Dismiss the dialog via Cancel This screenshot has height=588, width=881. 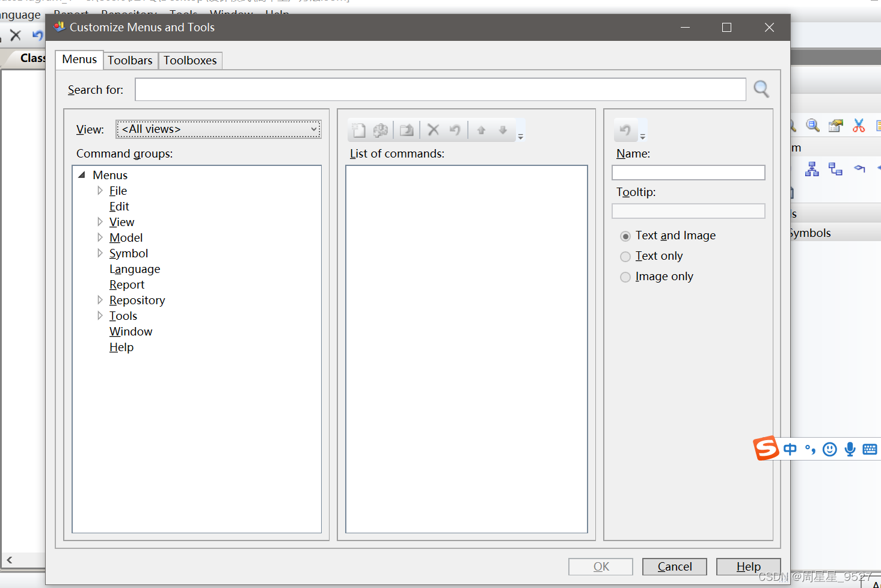pos(674,566)
